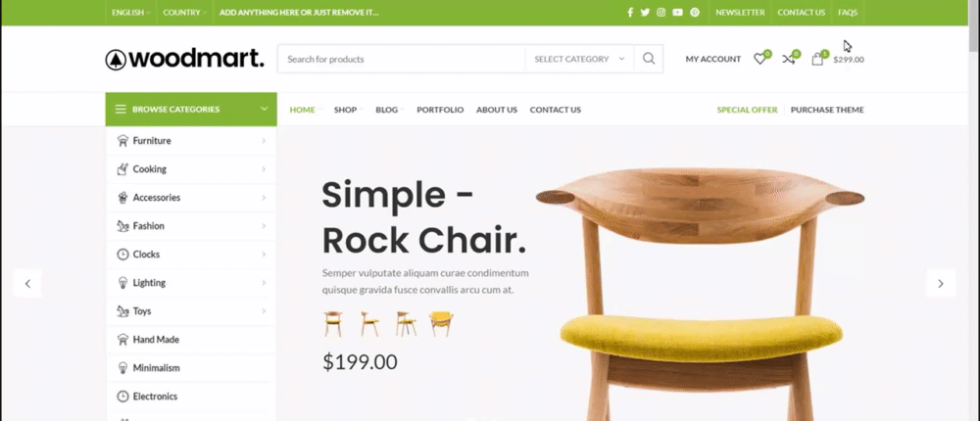Click the search magnifier icon
The width and height of the screenshot is (980, 421).
pos(649,59)
